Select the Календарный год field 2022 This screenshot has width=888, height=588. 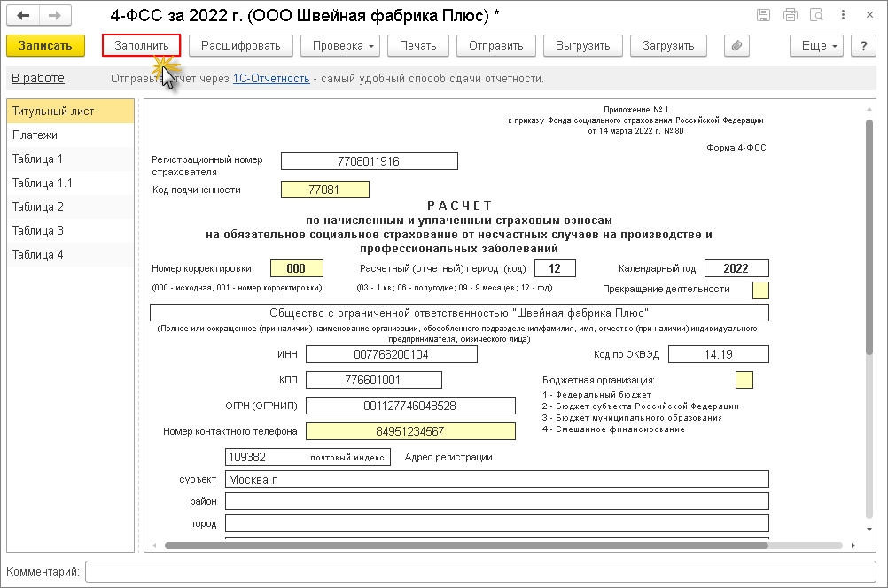pos(736,268)
